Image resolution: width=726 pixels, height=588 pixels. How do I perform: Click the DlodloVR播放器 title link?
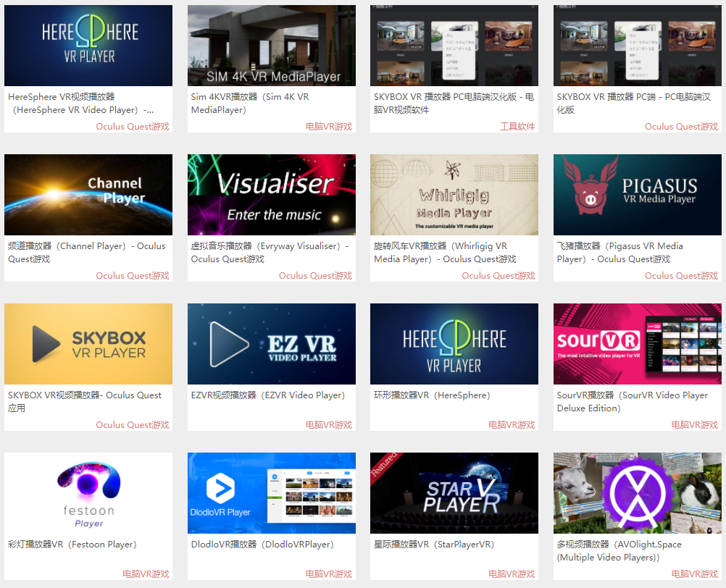click(x=262, y=545)
